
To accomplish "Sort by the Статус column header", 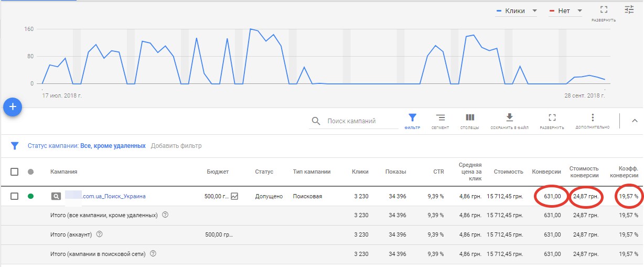I will point(264,172).
